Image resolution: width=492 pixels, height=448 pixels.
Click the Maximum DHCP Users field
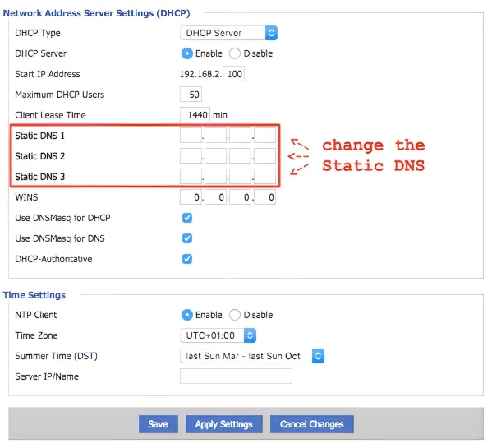click(x=191, y=95)
